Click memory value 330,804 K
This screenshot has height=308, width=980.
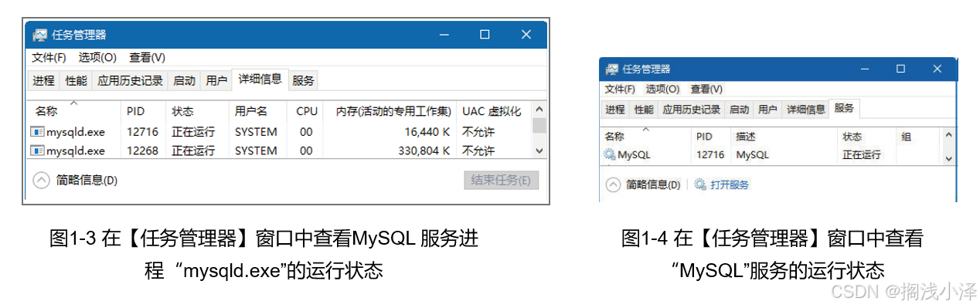pyautogui.click(x=424, y=151)
